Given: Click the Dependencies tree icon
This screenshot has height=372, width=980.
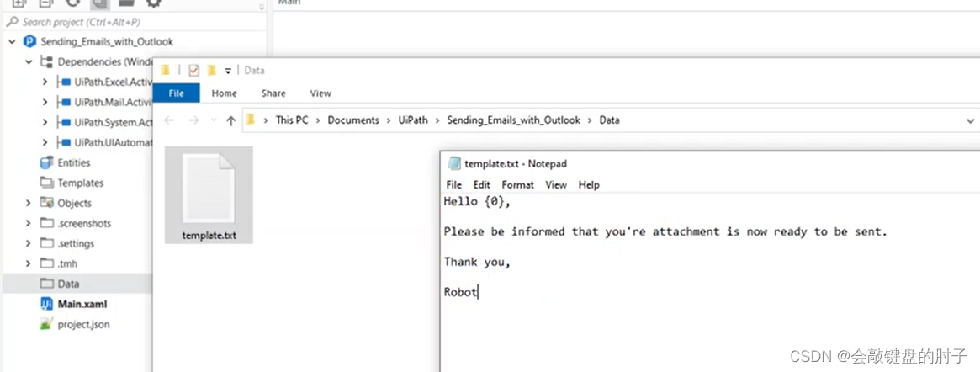Looking at the screenshot, I should (46, 62).
